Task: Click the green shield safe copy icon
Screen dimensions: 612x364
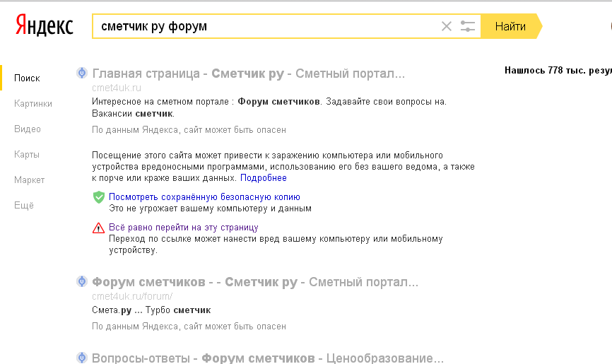Action: [x=98, y=197]
